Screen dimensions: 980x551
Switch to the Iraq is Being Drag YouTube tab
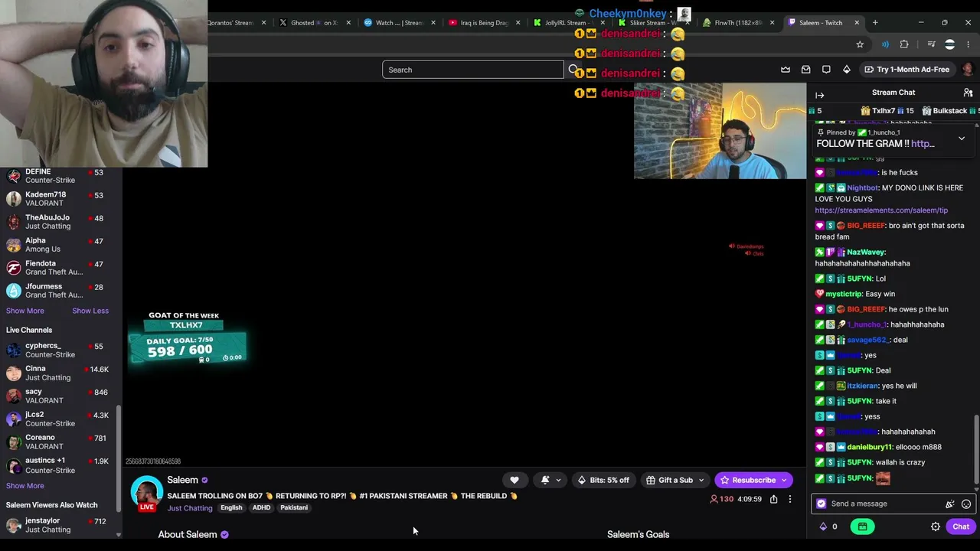point(484,23)
